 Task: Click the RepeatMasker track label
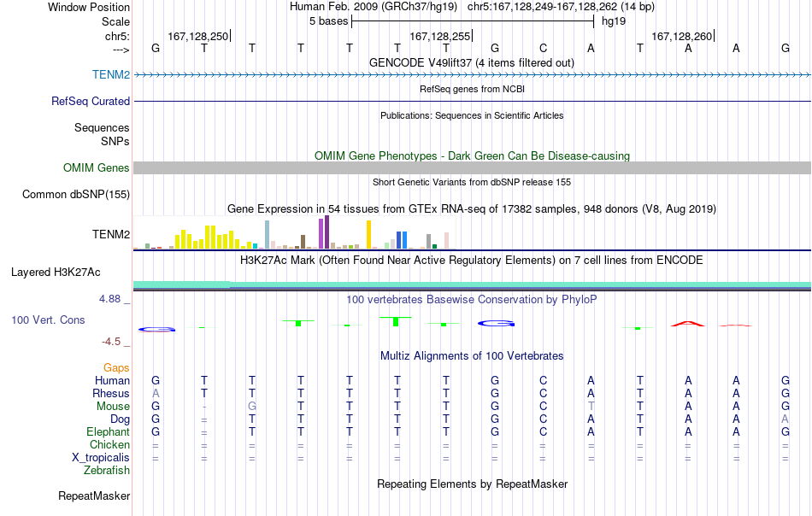click(x=94, y=495)
